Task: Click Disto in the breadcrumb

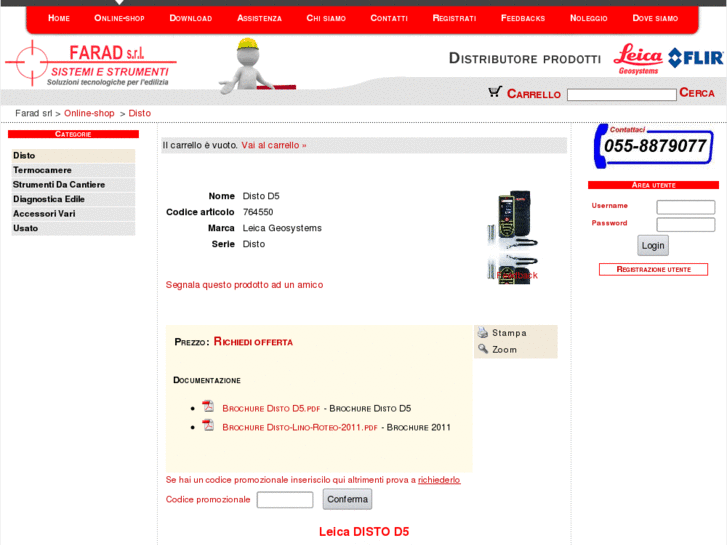Action: 140,113
